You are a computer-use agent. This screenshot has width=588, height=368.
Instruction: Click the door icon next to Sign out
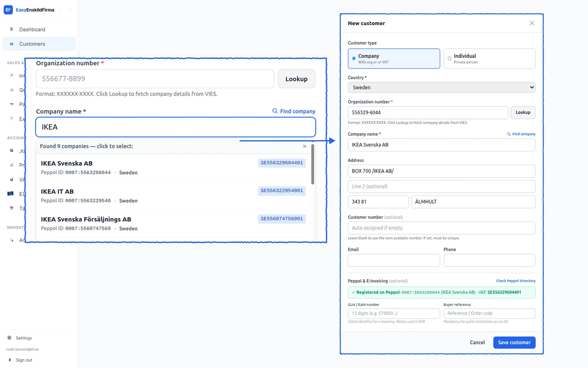coord(10,360)
